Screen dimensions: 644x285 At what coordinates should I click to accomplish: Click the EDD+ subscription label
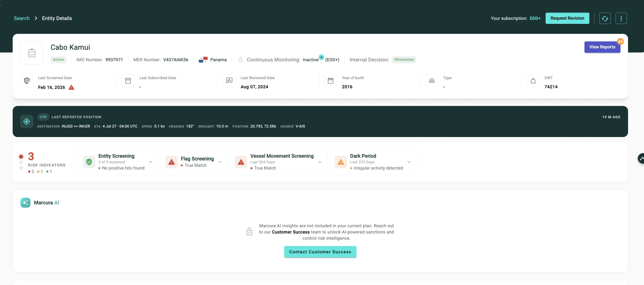[535, 18]
